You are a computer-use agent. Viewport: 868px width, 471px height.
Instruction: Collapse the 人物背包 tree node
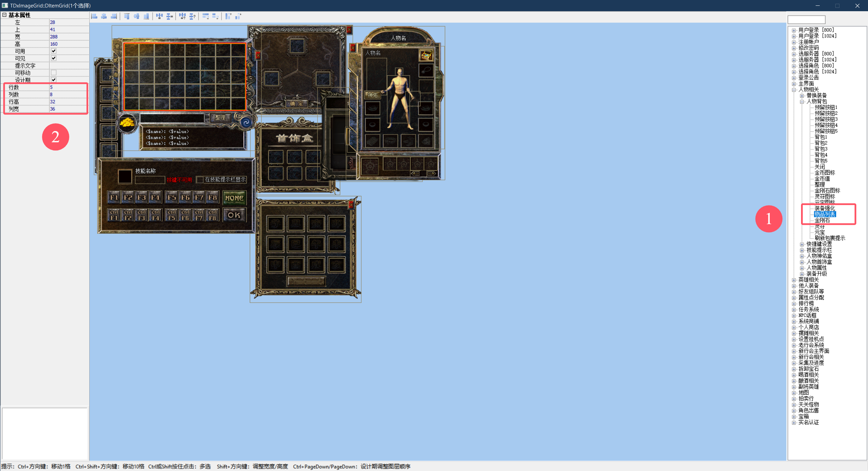(x=802, y=102)
